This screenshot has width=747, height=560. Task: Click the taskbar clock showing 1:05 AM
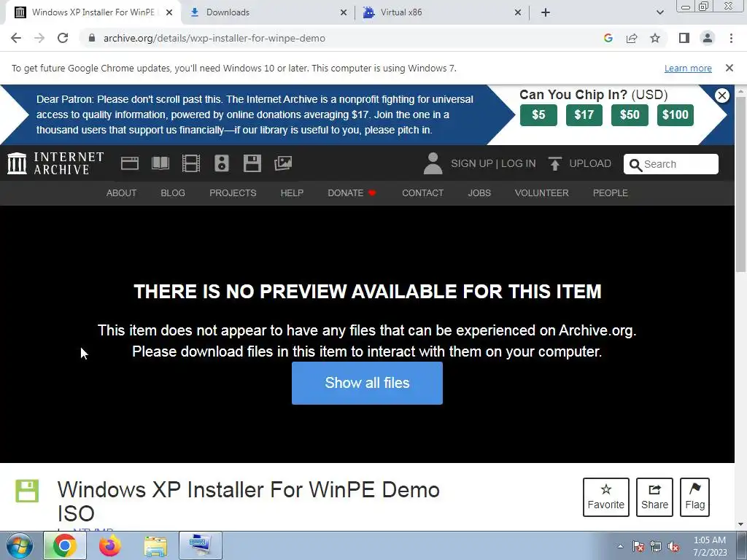click(x=710, y=546)
